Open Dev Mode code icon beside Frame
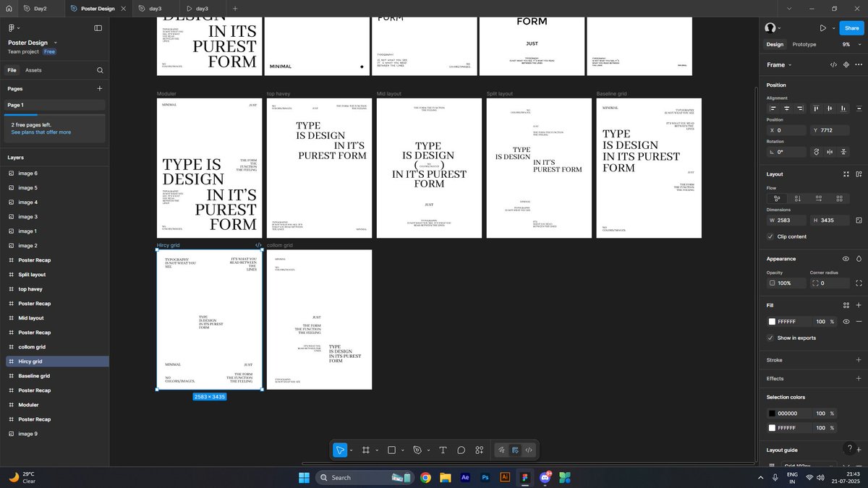The height and width of the screenshot is (488, 868). 833,64
